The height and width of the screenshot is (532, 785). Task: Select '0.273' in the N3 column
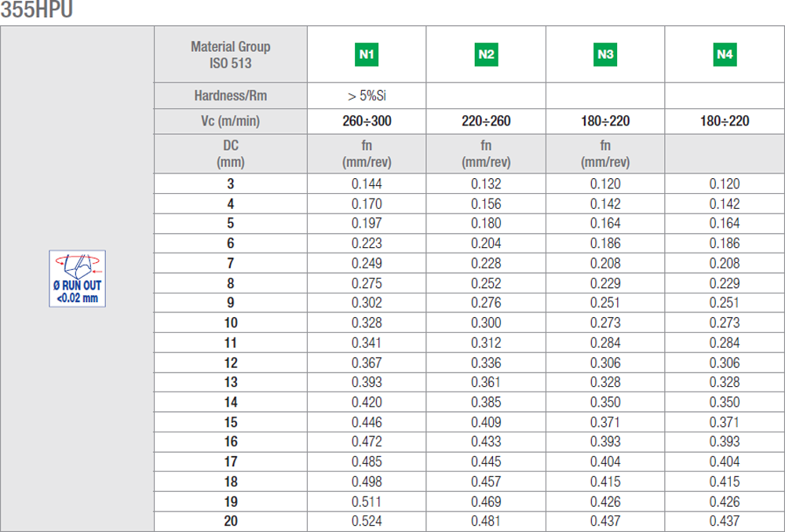(x=605, y=322)
